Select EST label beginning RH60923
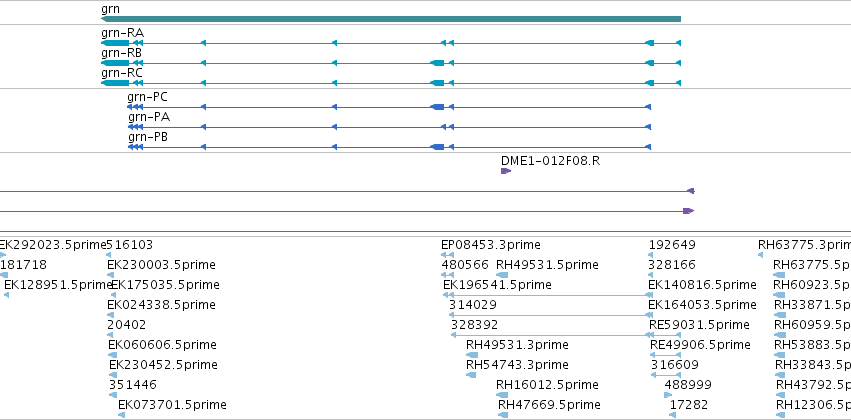This screenshot has width=851, height=420. [x=812, y=285]
